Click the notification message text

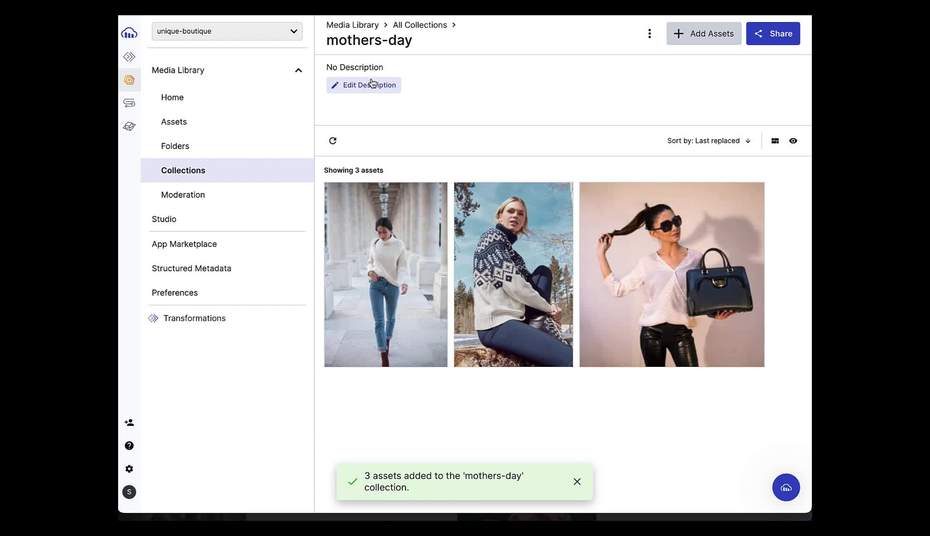coord(444,481)
